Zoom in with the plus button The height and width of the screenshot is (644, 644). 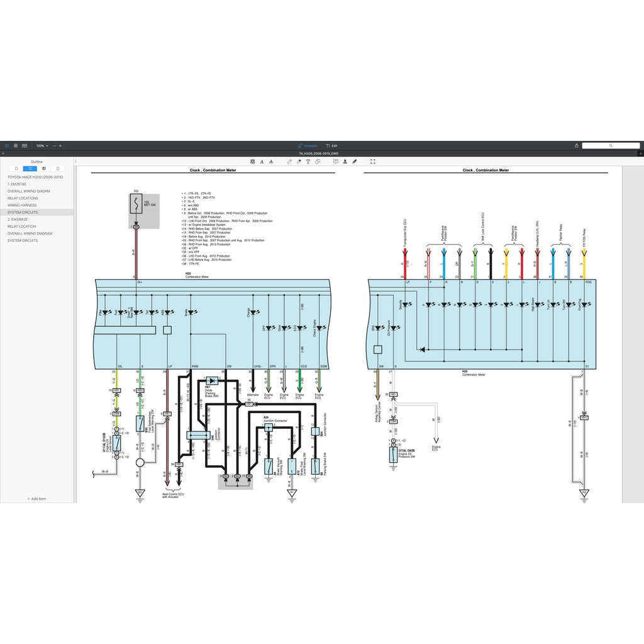[60, 145]
